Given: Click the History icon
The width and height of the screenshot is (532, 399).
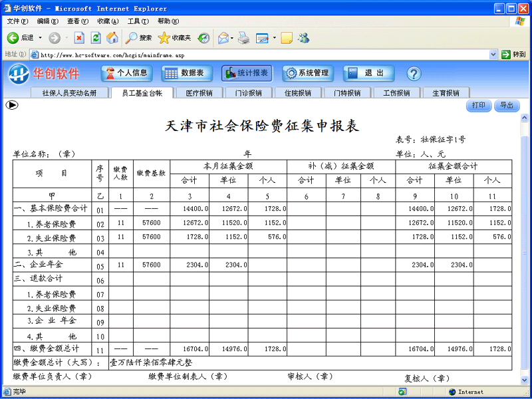Looking at the screenshot, I should (203, 38).
